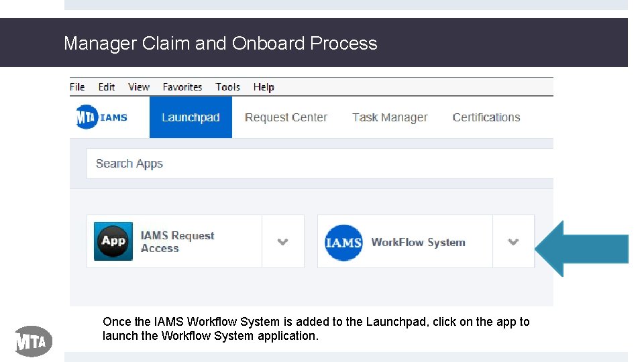Launch the blue IAMS WorkFlow System icon
Image resolution: width=644 pixels, height=362 pixels.
pos(343,242)
